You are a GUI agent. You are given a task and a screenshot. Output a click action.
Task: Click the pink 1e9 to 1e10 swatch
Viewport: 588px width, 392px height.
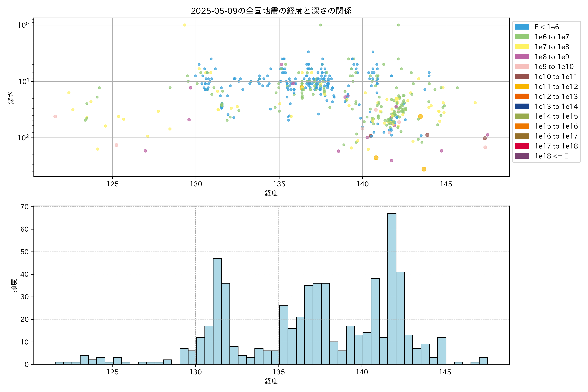pos(522,66)
